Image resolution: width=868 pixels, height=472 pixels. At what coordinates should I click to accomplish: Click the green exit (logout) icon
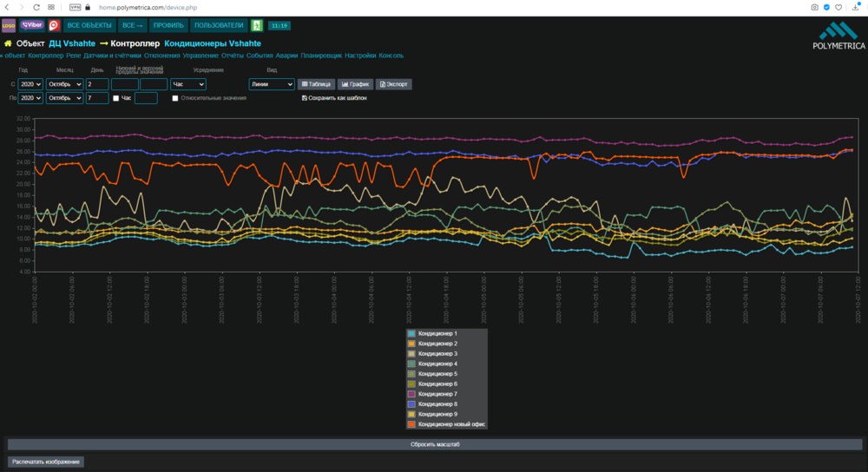(x=256, y=25)
